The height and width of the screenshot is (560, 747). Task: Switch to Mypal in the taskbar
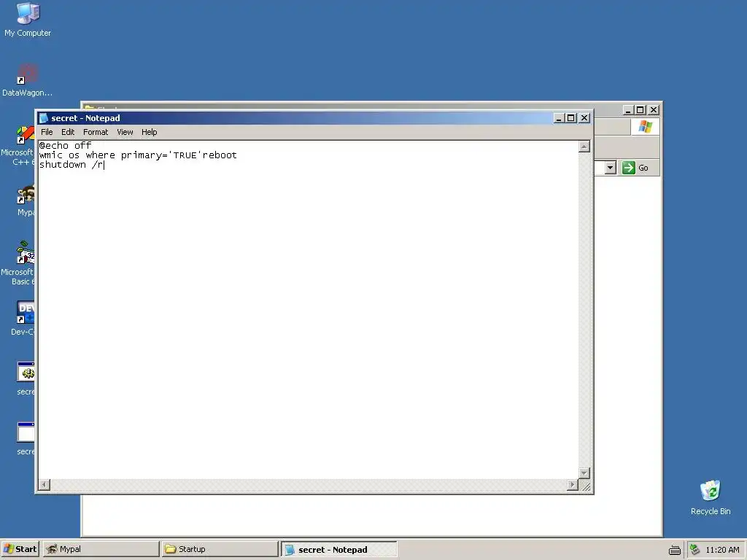click(101, 549)
